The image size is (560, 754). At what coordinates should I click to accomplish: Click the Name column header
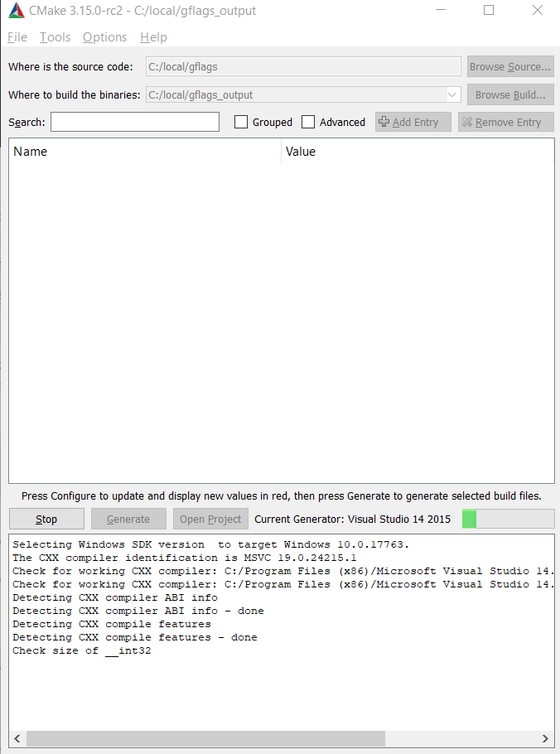point(145,152)
